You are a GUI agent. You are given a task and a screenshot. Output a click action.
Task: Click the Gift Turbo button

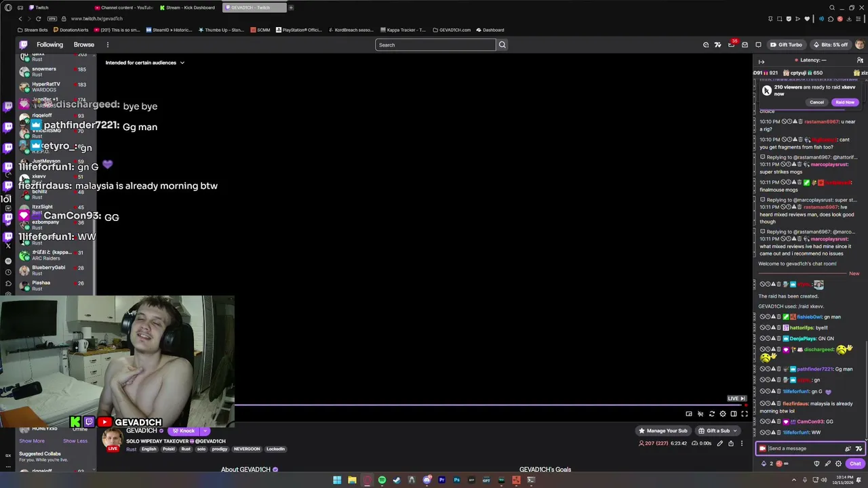coord(786,45)
